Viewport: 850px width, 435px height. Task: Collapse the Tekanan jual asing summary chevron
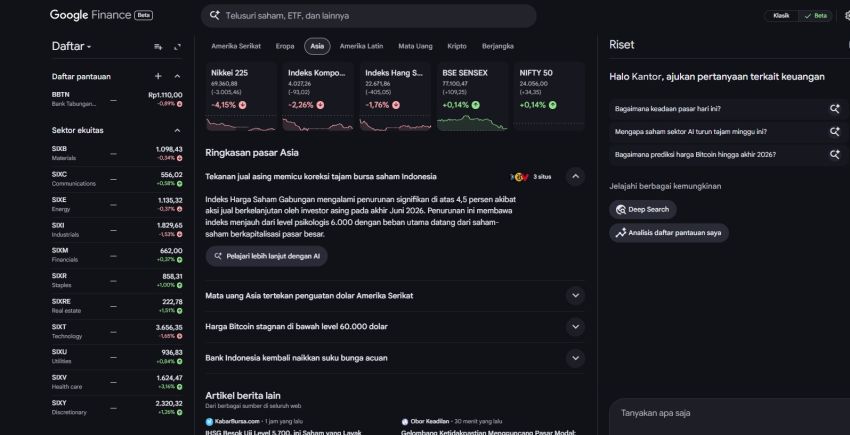tap(575, 177)
